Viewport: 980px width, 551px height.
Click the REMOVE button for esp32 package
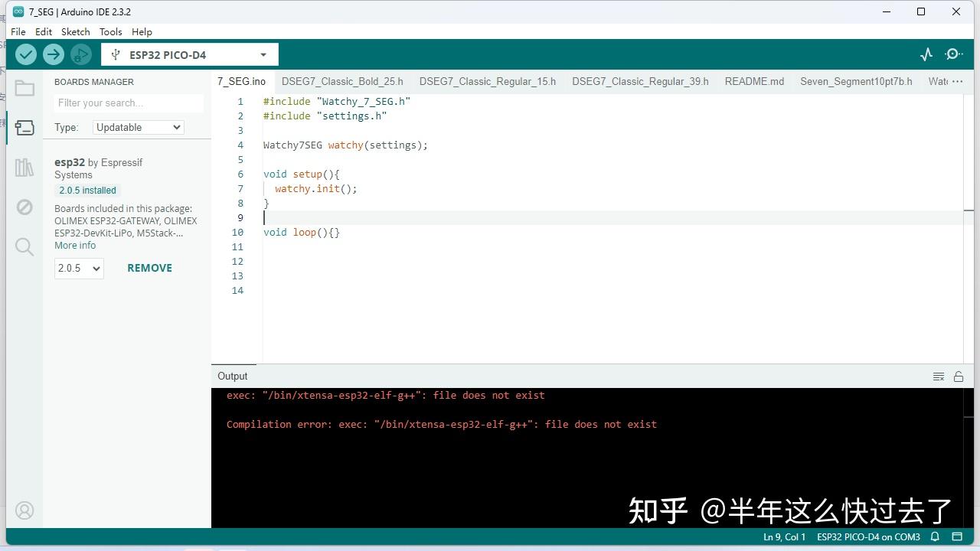click(149, 268)
